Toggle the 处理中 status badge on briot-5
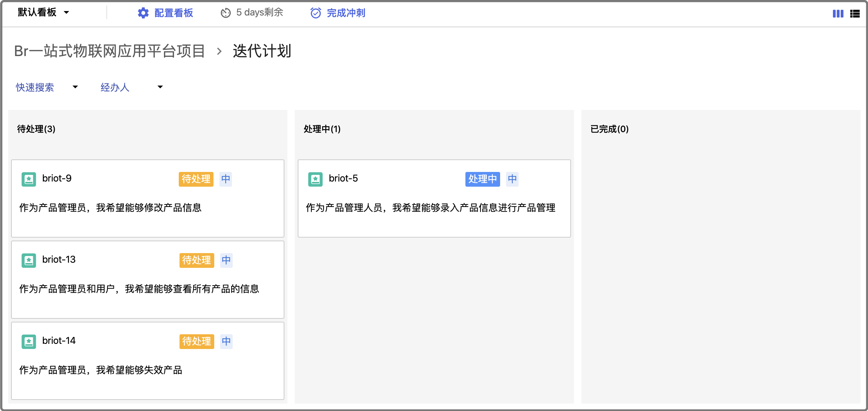Screen dimensions: 868x411 (x=483, y=179)
